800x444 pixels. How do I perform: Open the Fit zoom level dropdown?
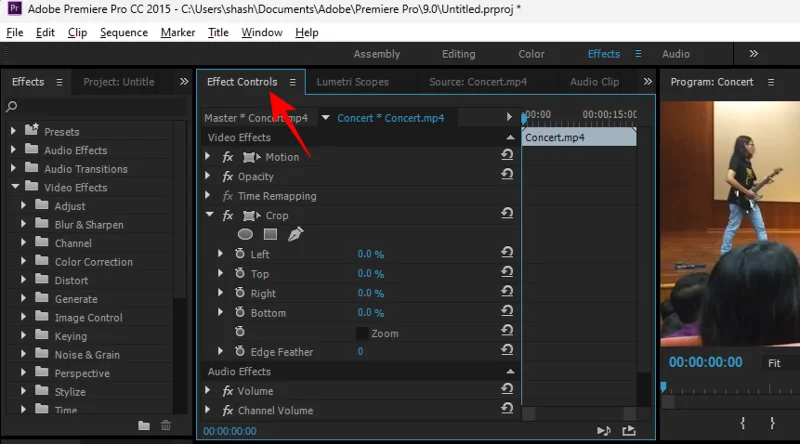(x=780, y=363)
